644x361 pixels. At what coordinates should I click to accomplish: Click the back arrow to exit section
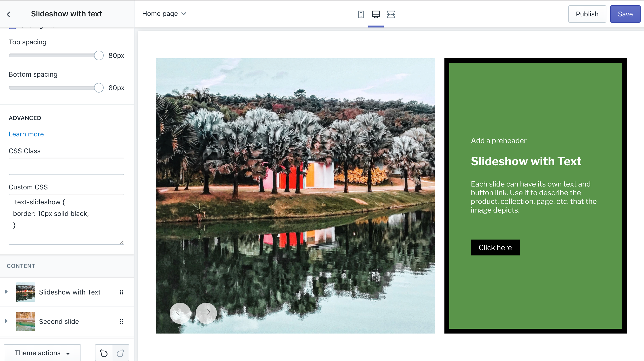(x=9, y=14)
